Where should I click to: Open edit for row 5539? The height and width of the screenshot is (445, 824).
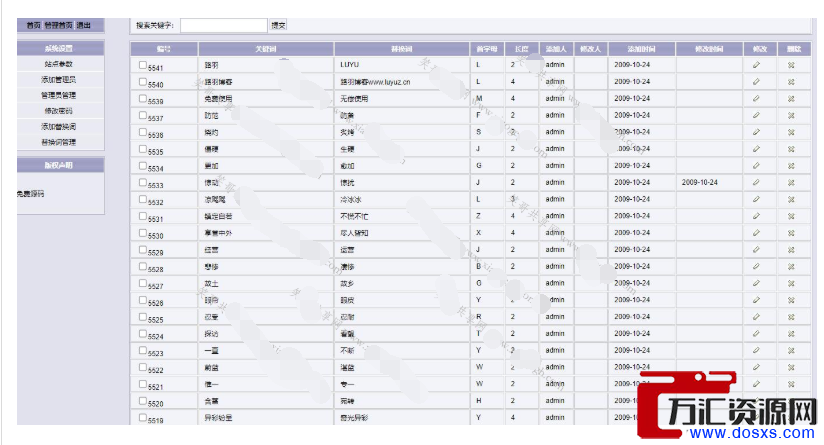tap(756, 98)
